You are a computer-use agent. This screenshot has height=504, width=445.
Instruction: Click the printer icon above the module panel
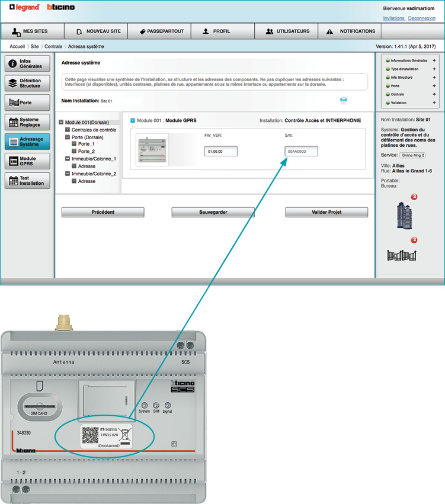(x=343, y=101)
